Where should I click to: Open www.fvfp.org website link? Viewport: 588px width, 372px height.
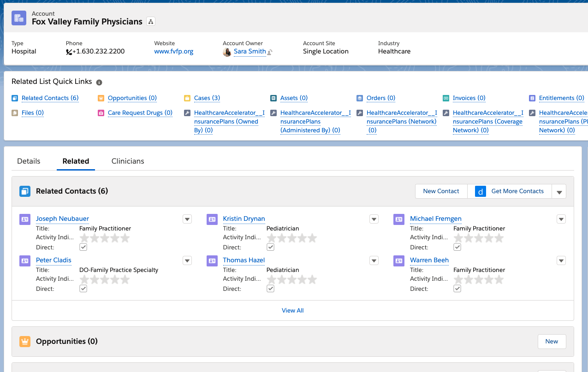coord(174,52)
